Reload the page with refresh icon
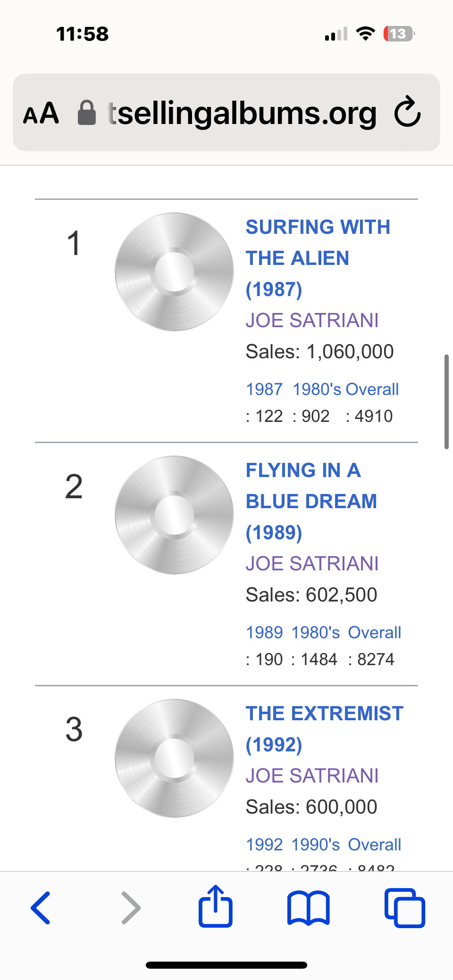The height and width of the screenshot is (980, 453). 407,112
